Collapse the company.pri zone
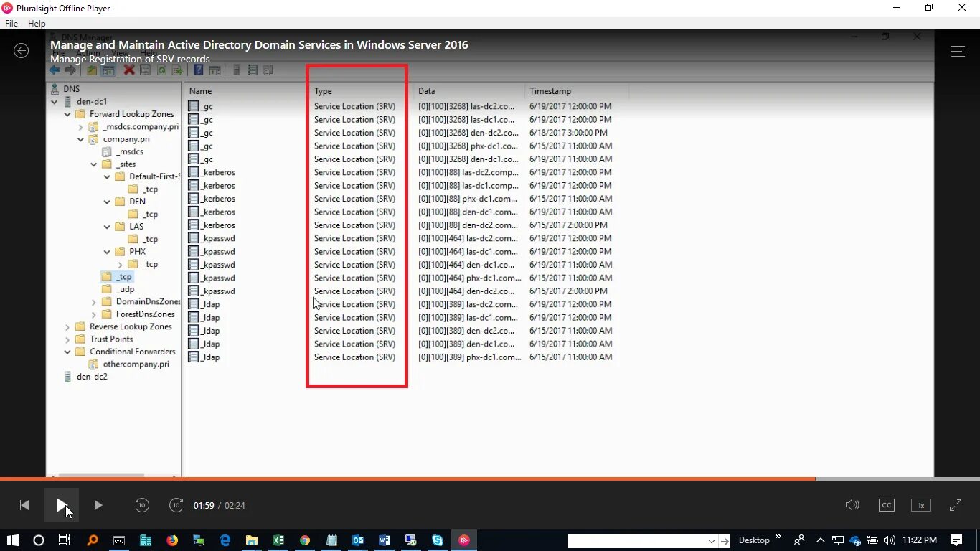Image resolution: width=980 pixels, height=551 pixels. coord(81,139)
